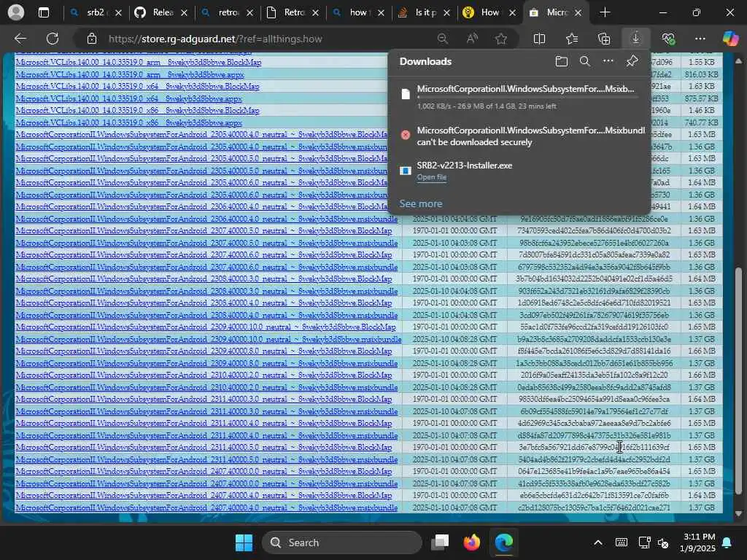
Task: Pin the Downloads panel
Action: [632, 61]
